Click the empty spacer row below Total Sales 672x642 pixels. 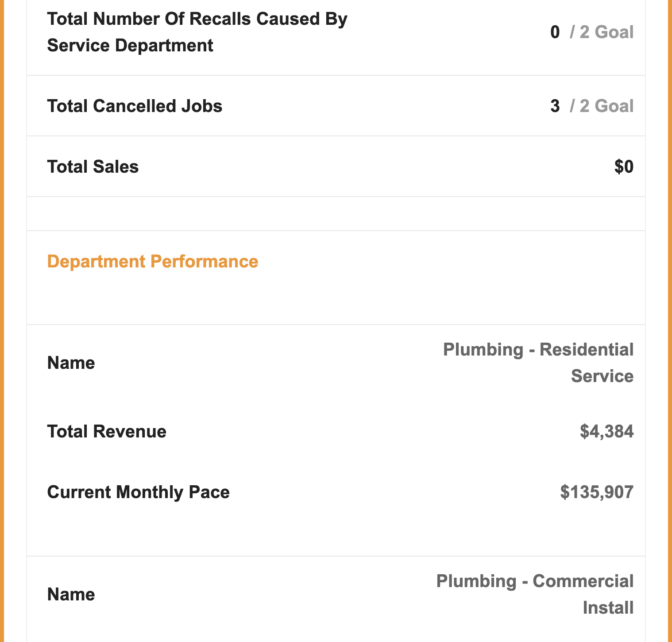coord(336,214)
